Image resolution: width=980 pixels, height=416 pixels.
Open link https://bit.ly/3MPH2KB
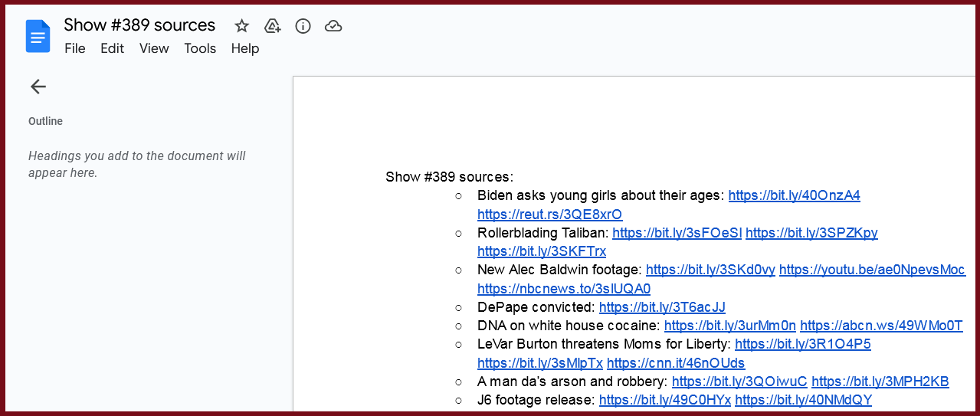coord(880,382)
